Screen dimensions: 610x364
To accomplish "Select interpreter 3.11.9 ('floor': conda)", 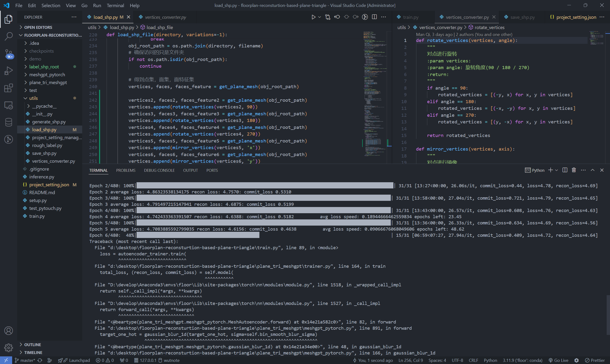I will click(x=522, y=360).
